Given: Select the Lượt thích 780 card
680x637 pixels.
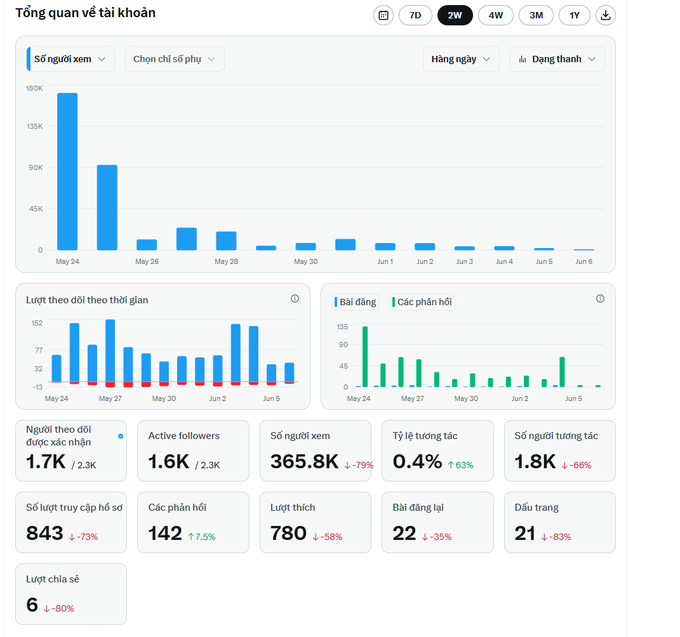Looking at the screenshot, I should click(x=316, y=523).
